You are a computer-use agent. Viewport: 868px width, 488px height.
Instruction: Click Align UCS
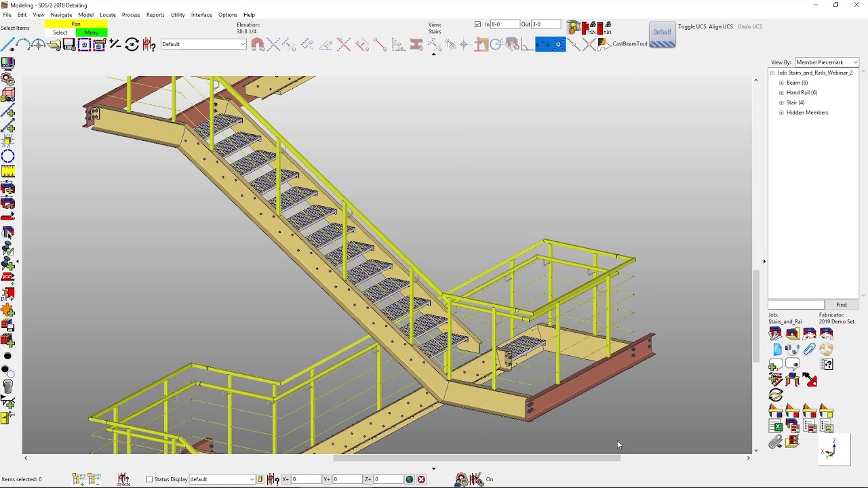[x=721, y=26]
